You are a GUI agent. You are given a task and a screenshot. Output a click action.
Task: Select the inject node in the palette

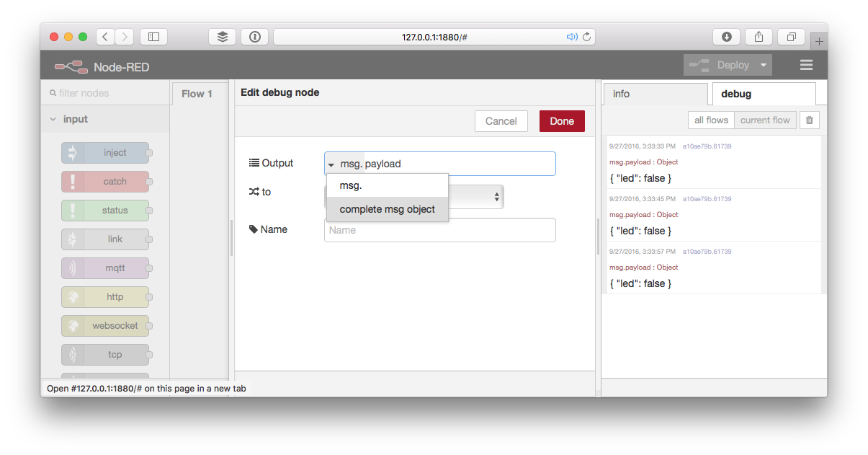(105, 153)
